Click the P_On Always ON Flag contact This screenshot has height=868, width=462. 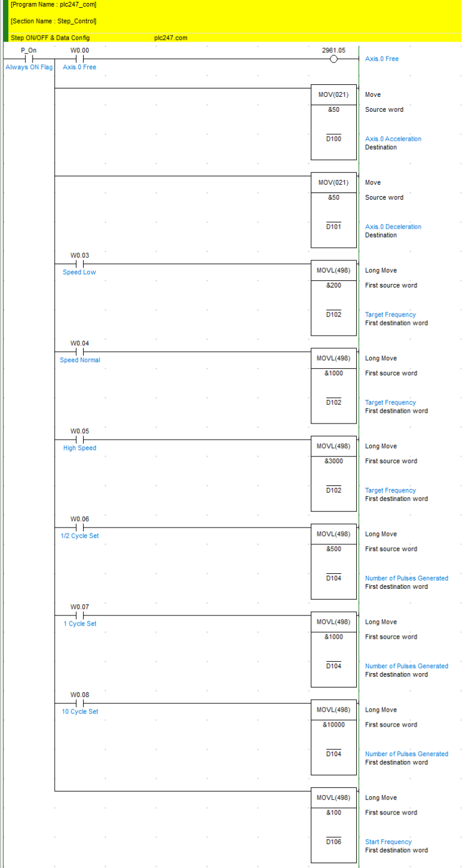(28, 59)
